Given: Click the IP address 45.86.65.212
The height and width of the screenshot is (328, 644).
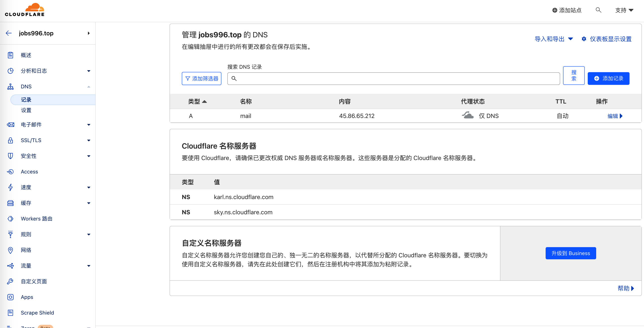Looking at the screenshot, I should 357,116.
